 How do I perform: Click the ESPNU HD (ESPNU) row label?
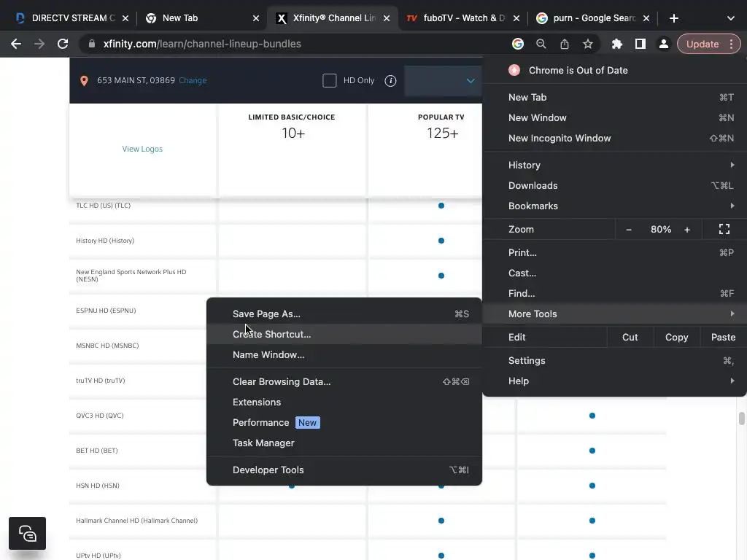[106, 311]
